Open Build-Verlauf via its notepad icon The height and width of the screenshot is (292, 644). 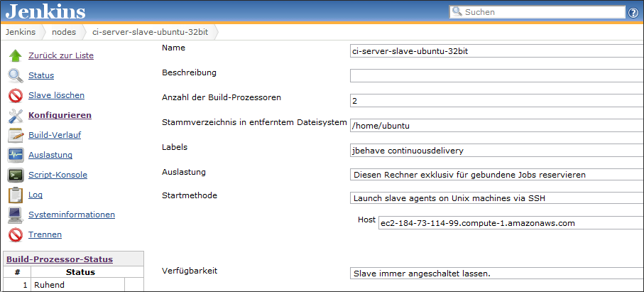pyautogui.click(x=16, y=135)
